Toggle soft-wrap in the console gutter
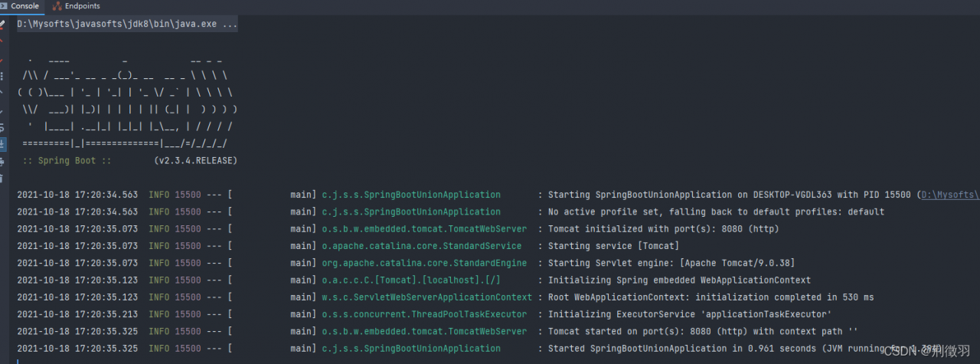Screen dimensions: 980x364 coord(2,126)
